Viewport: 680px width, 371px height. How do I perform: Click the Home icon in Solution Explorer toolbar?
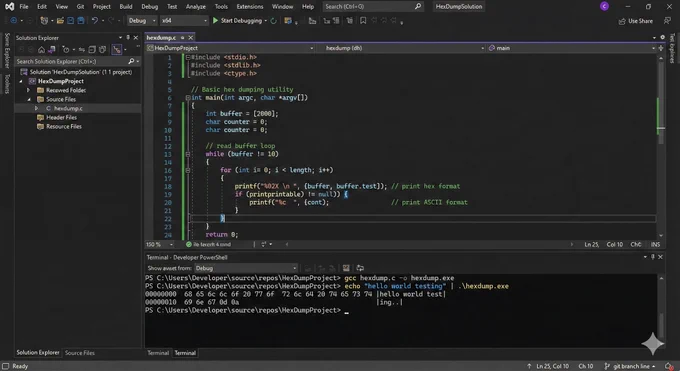(x=41, y=49)
